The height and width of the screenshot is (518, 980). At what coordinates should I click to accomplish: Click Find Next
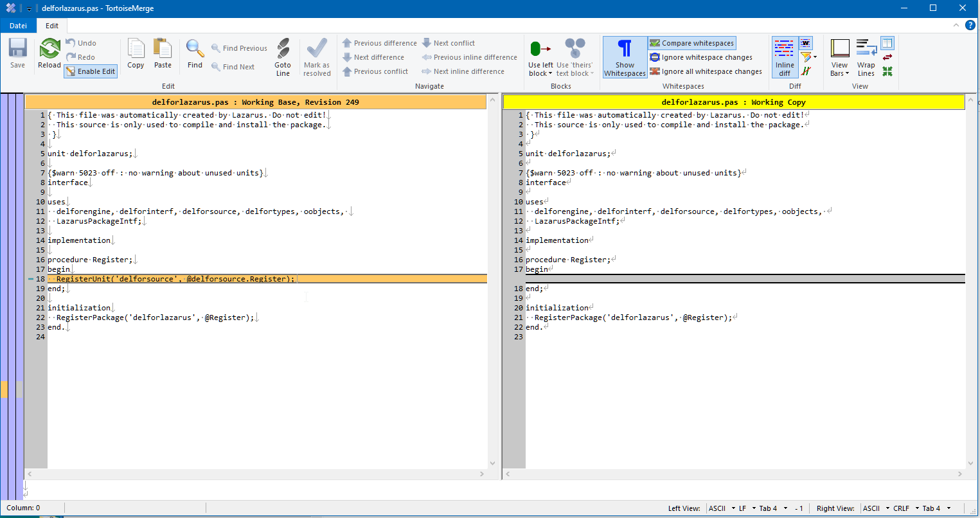pos(233,67)
